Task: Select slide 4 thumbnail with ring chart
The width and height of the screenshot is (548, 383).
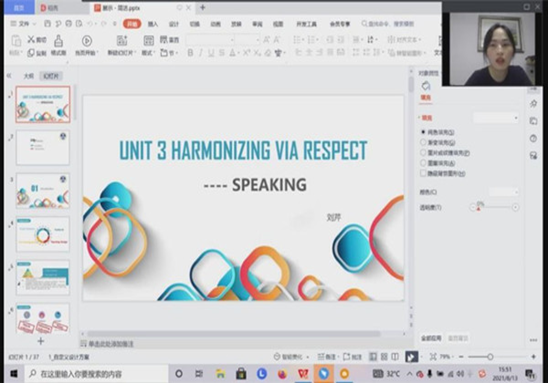Action: pyautogui.click(x=43, y=234)
